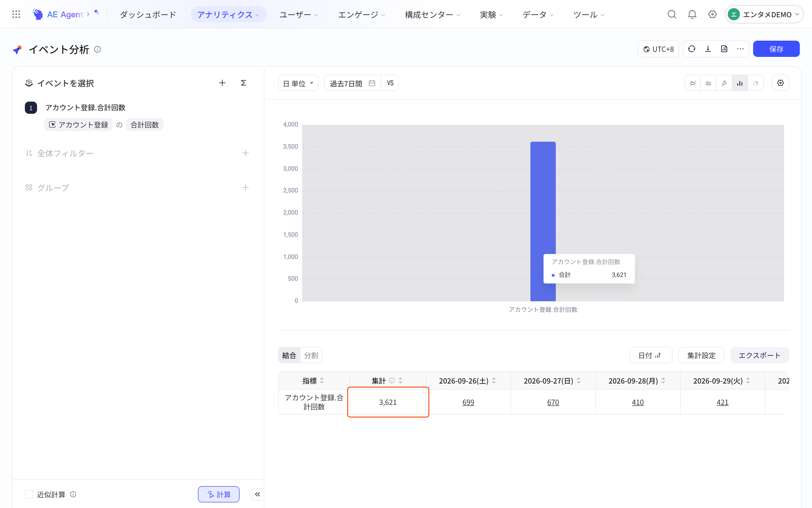Open the データ menu
Image resolution: width=812 pixels, height=508 pixels.
[x=538, y=14]
